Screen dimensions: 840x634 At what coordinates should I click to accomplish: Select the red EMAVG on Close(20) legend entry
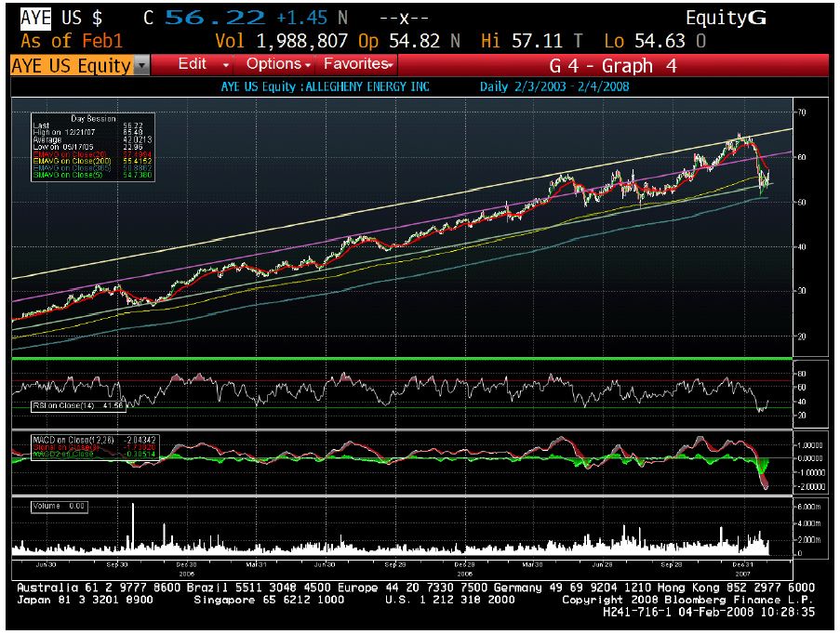tap(92, 154)
